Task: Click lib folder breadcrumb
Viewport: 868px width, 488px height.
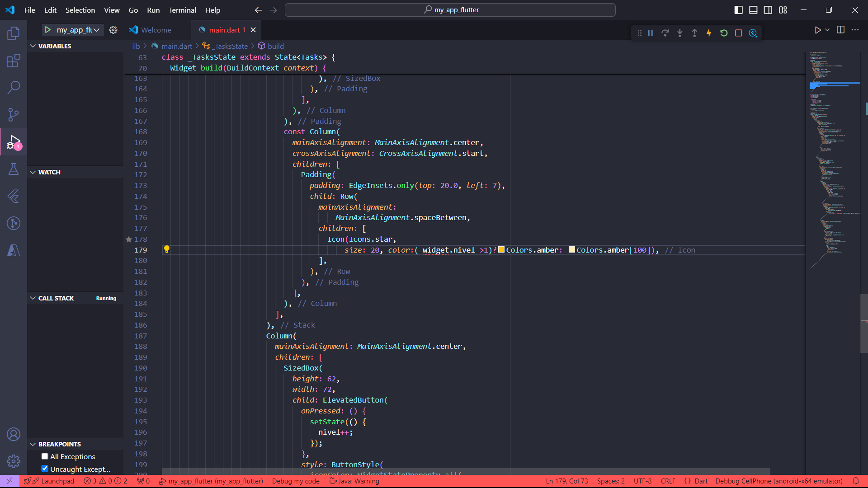Action: 136,46
